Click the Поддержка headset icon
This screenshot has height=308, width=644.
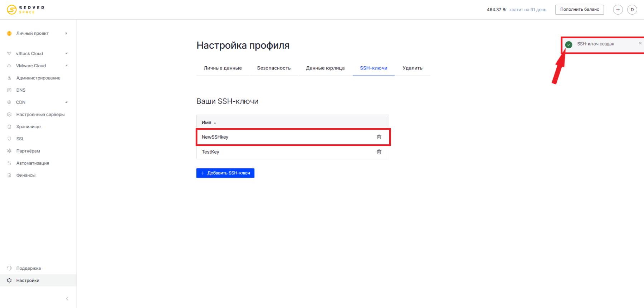pos(9,268)
